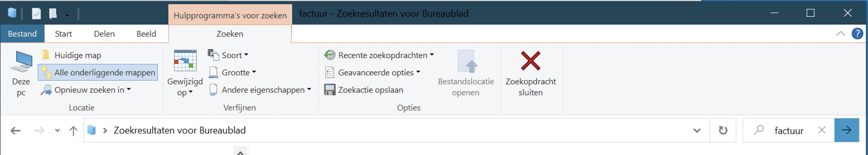
Task: Open the Bestand menu tab
Action: click(22, 34)
